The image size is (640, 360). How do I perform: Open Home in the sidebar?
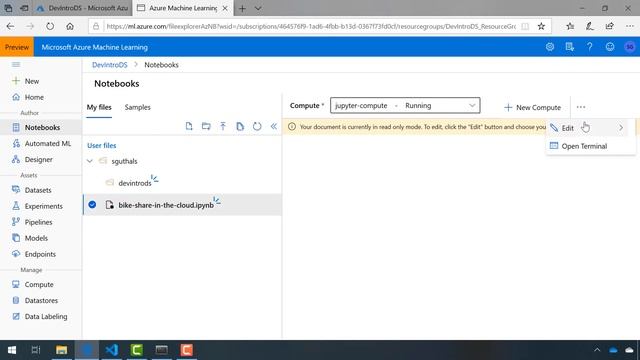[x=28, y=97]
